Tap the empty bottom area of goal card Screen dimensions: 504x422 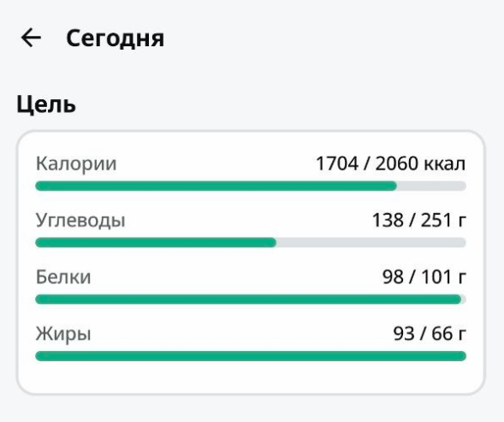pyautogui.click(x=251, y=377)
